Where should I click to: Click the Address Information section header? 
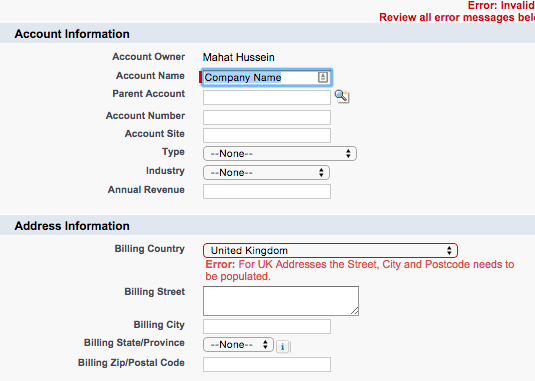268,225
